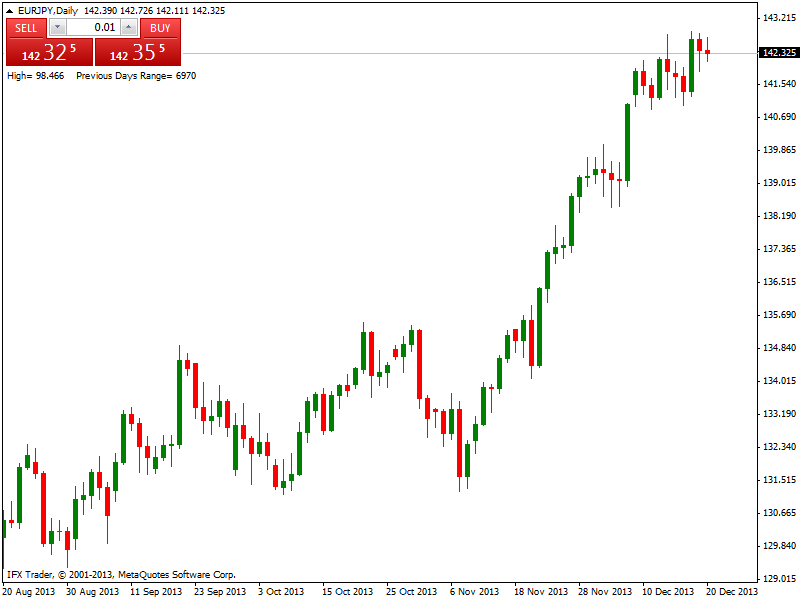Collapse one-click trading panel triangle
Screen dimensions: 800x600
point(9,10)
